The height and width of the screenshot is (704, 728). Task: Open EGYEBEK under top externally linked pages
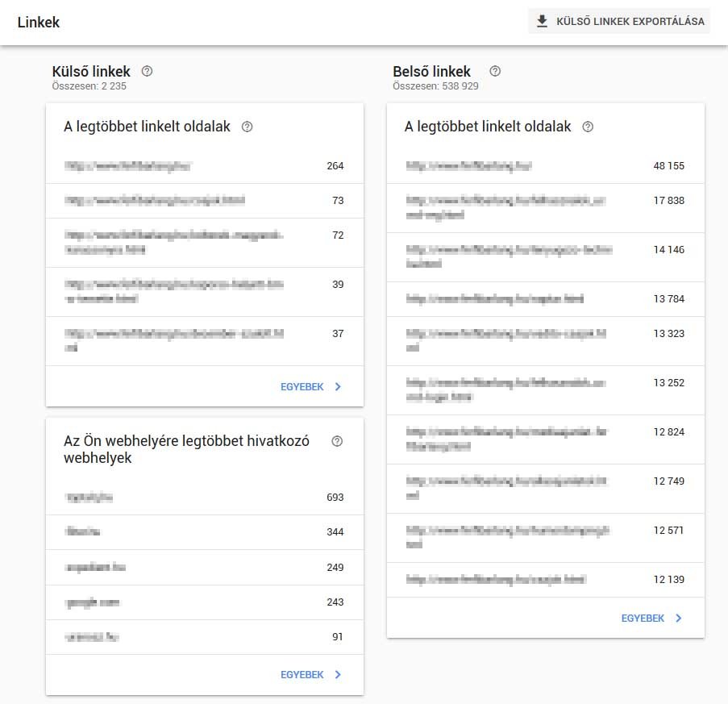[x=304, y=386]
